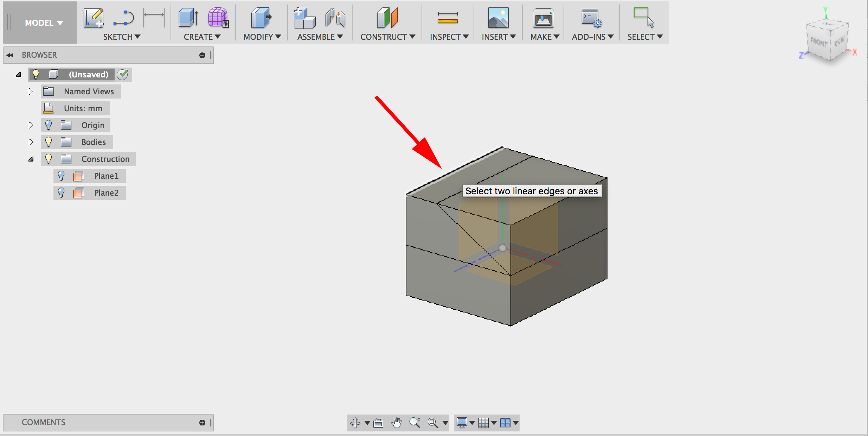
Task: Select the Press Pull icon
Action: [262, 18]
